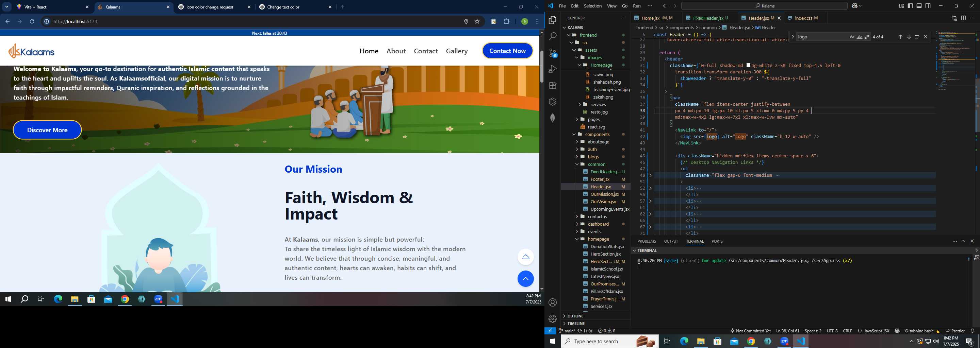Open Accounts icon in activity bar
Screen dimensions: 980x348
[552, 302]
